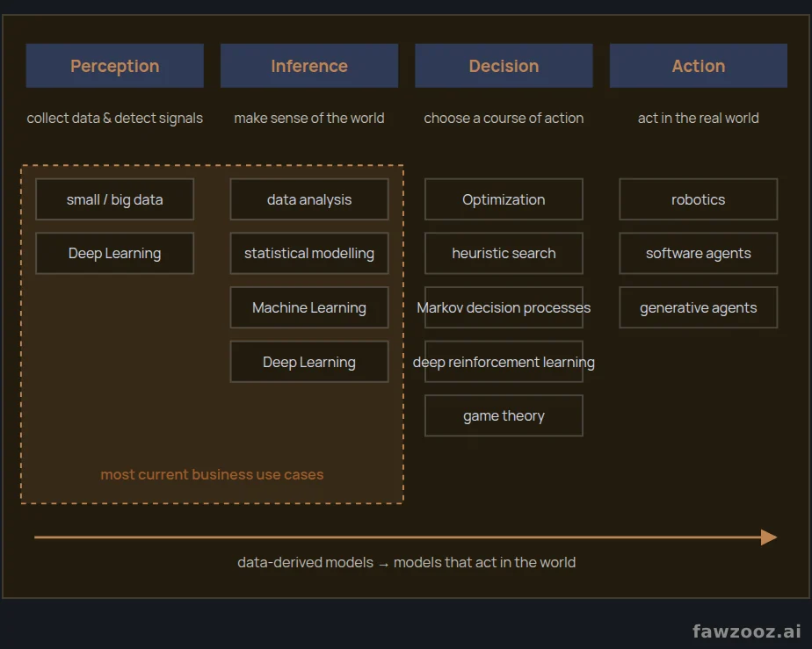This screenshot has height=649, width=812.
Task: Click the 'most current business use cases' label
Action: coord(212,474)
